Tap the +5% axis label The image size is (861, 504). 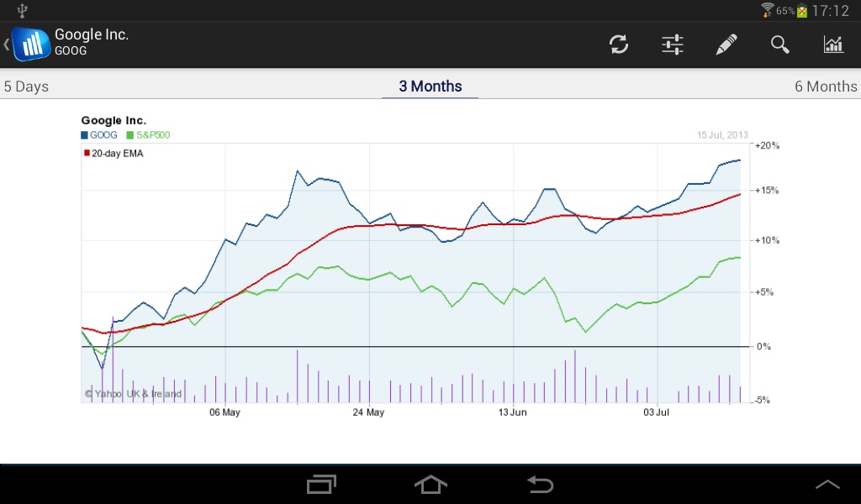(x=764, y=292)
